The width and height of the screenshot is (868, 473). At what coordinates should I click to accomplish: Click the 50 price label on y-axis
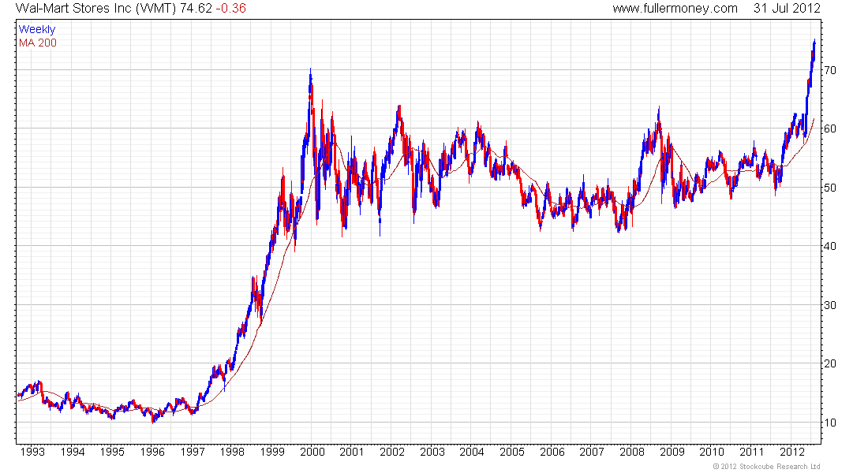(830, 188)
